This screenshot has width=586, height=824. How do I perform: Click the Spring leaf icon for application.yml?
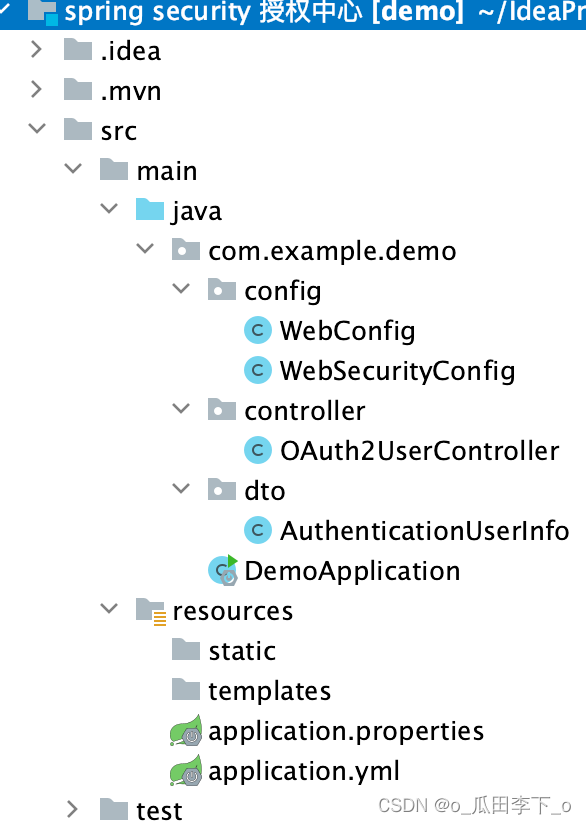185,770
